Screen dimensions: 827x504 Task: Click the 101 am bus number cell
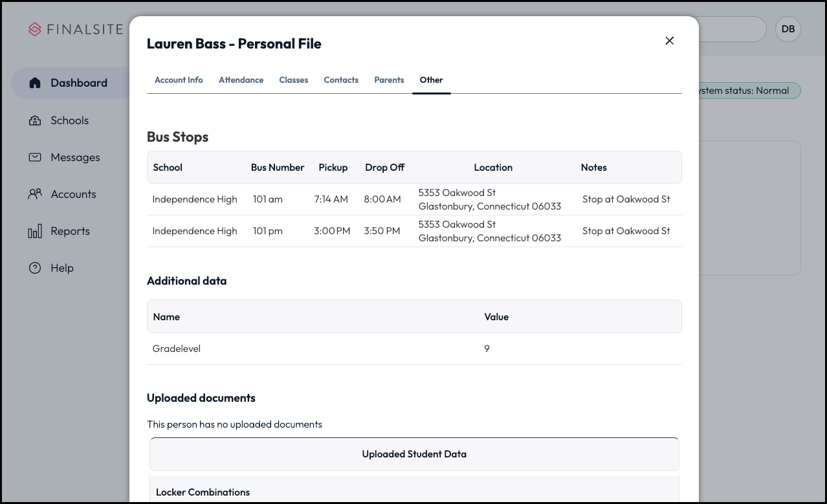268,199
